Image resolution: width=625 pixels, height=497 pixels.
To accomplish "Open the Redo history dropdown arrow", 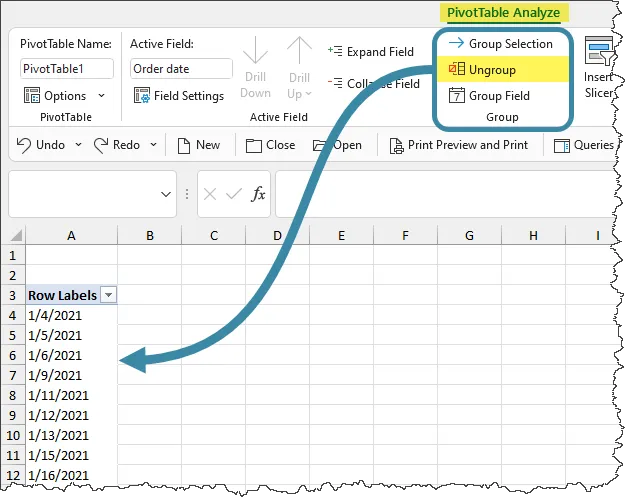I will 153,145.
